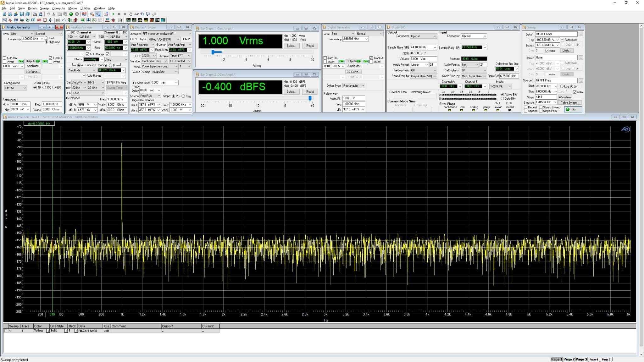Viewport: 644px width, 362px height.
Task: Click Reset in Bar Graph 2
Action: 310,91
